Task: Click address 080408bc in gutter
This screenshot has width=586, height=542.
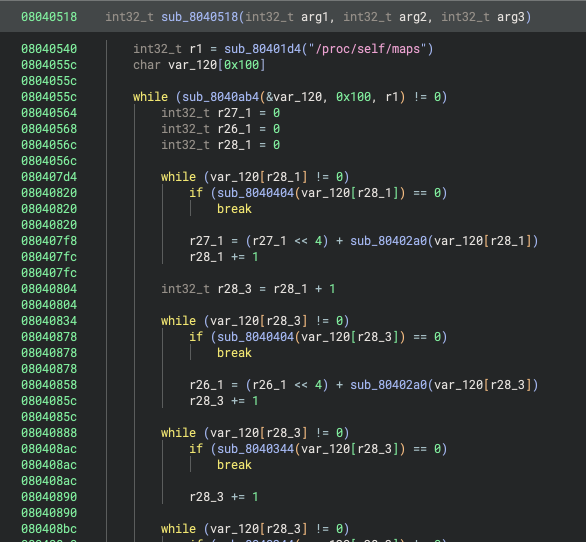Action: [49, 529]
